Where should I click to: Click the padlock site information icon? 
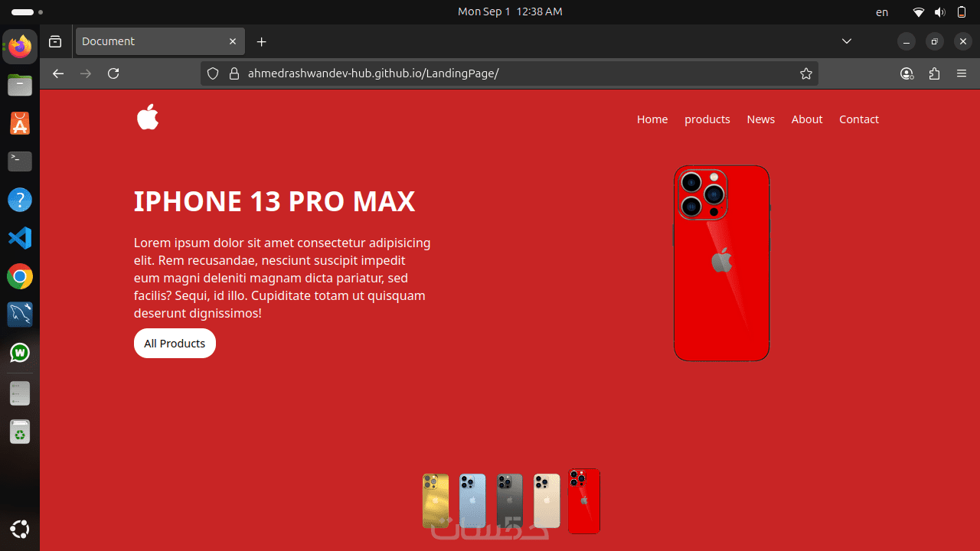pos(234,73)
